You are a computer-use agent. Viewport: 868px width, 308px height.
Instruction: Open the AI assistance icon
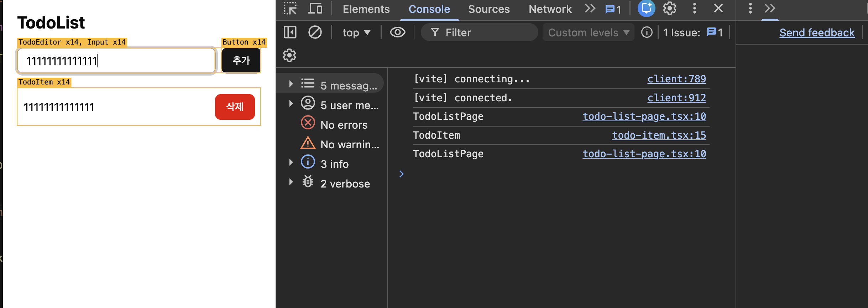coord(646,9)
